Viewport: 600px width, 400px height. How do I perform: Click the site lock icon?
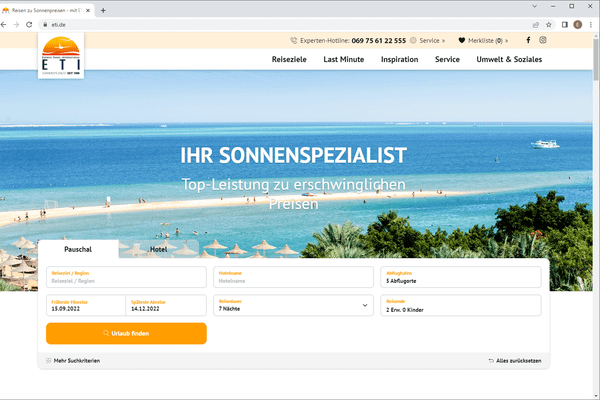pyautogui.click(x=45, y=24)
